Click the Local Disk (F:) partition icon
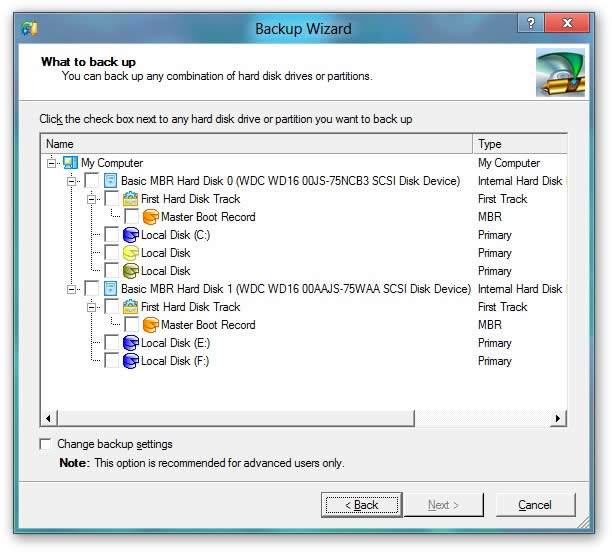The height and width of the screenshot is (553, 612). [130, 361]
